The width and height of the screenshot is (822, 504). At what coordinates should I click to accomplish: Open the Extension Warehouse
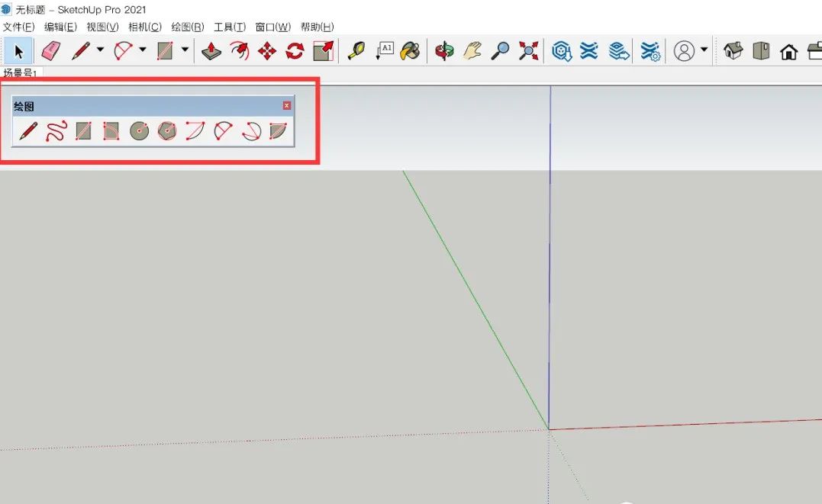589,51
